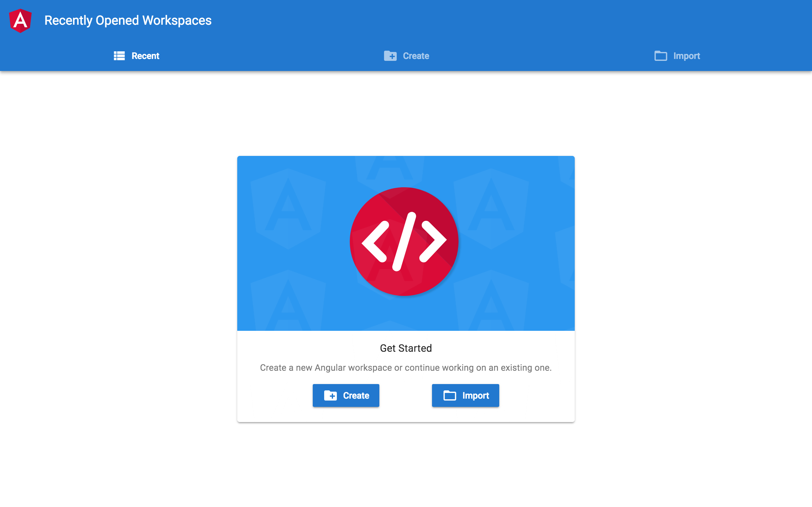Screen dimensions: 812x507
Task: Click the workspace description text in card
Action: [406, 368]
